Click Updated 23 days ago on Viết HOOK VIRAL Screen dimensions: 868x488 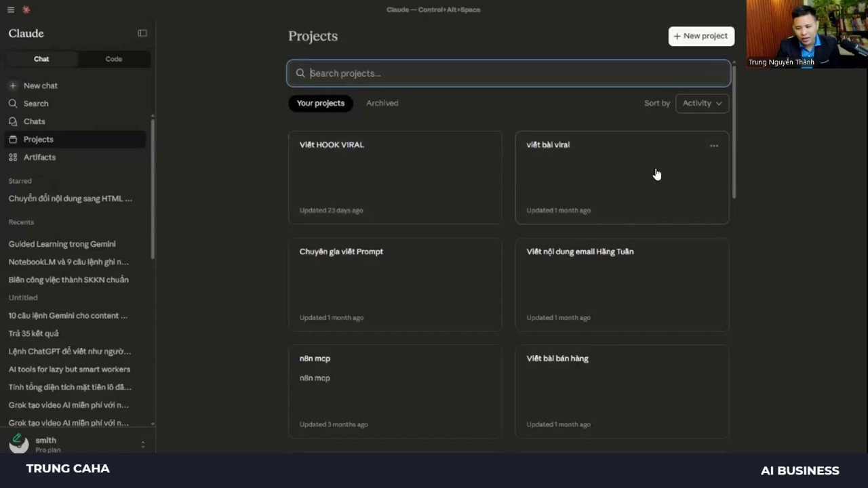tap(331, 210)
